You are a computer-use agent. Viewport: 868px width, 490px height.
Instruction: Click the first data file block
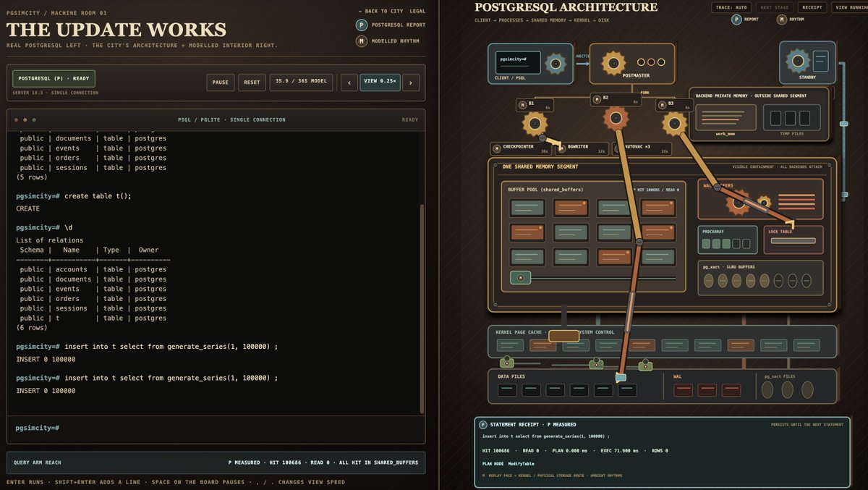point(507,390)
